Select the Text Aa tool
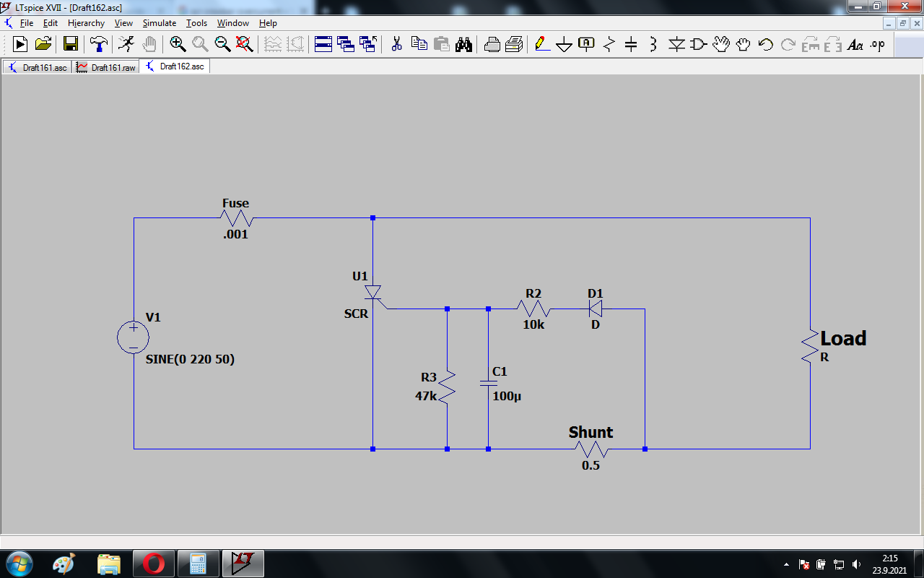Image resolution: width=924 pixels, height=578 pixels. [855, 44]
